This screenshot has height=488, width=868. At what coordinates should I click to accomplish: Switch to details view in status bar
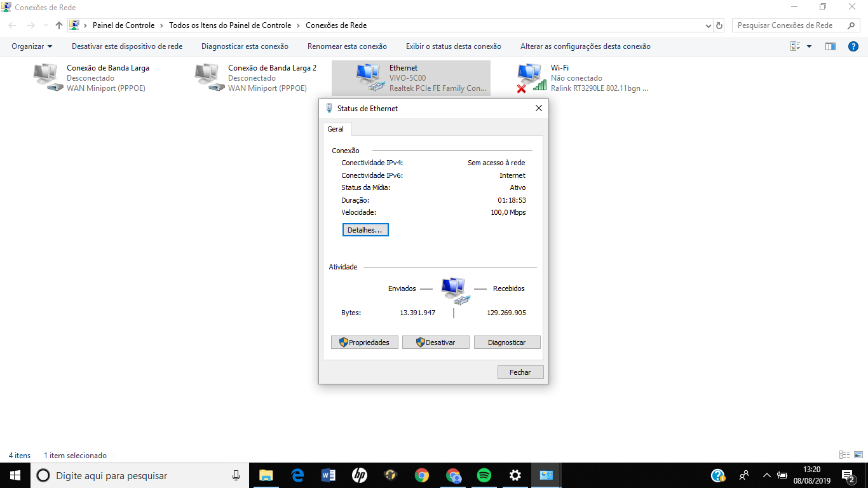[844, 455]
